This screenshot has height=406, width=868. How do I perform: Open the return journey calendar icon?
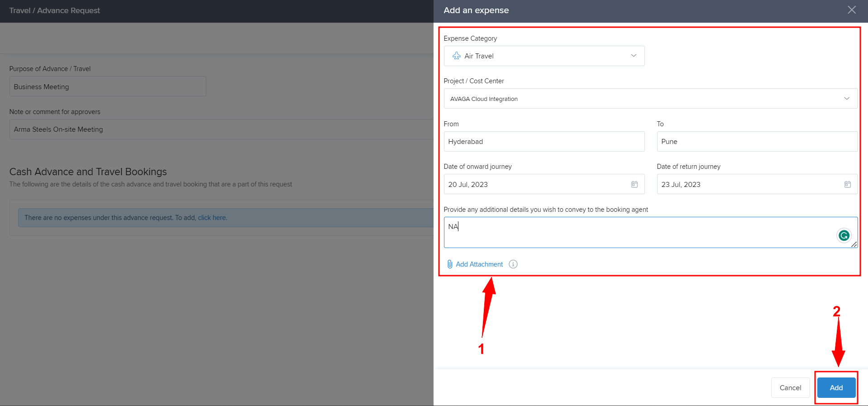pyautogui.click(x=847, y=184)
